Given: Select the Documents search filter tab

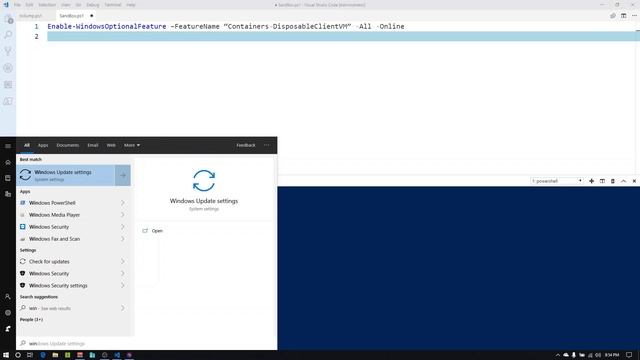Looking at the screenshot, I should pos(67,145).
